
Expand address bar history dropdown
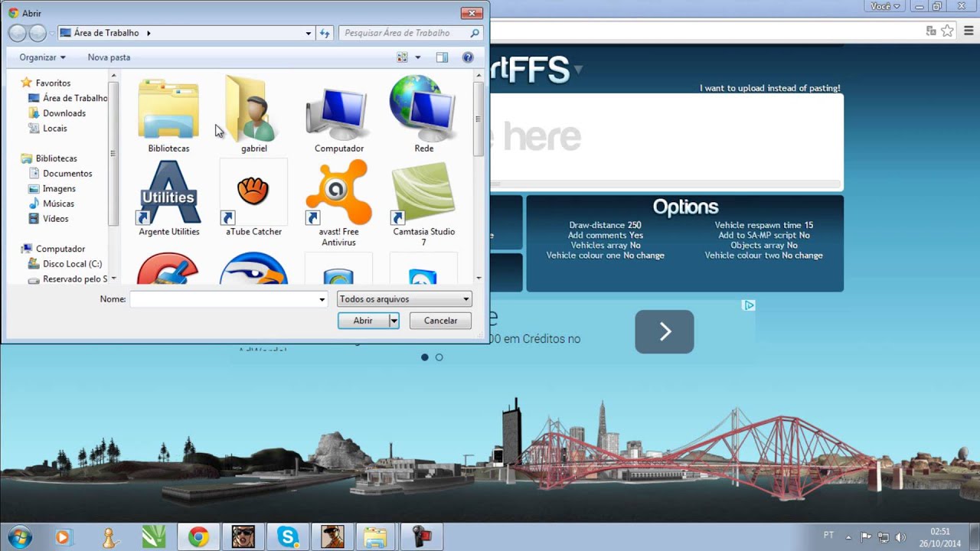[x=309, y=33]
